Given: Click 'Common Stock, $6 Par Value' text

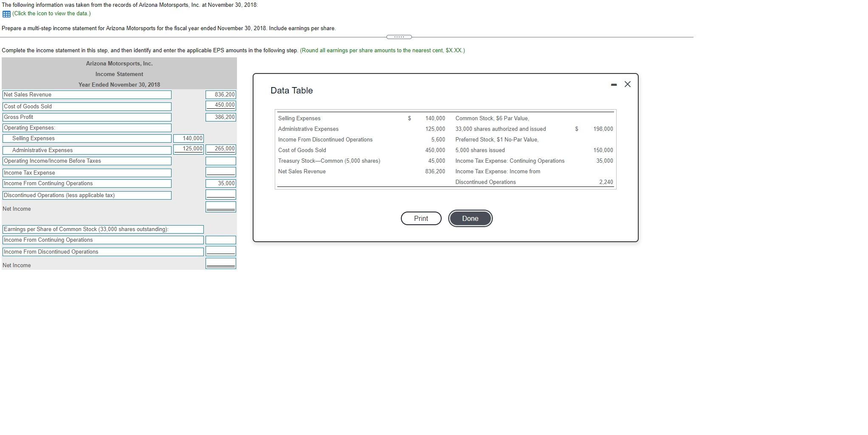Looking at the screenshot, I should (492, 119).
